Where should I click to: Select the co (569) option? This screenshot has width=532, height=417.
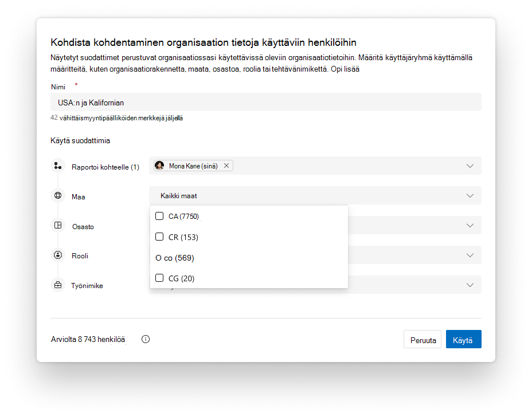[x=175, y=258]
